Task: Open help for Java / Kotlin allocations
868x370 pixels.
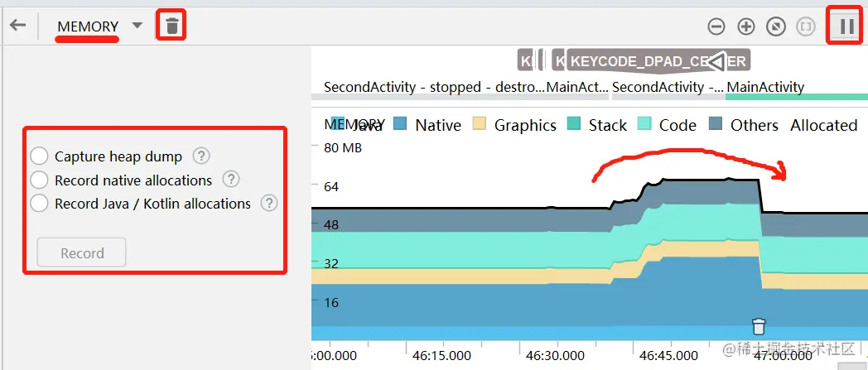Action: click(x=269, y=203)
